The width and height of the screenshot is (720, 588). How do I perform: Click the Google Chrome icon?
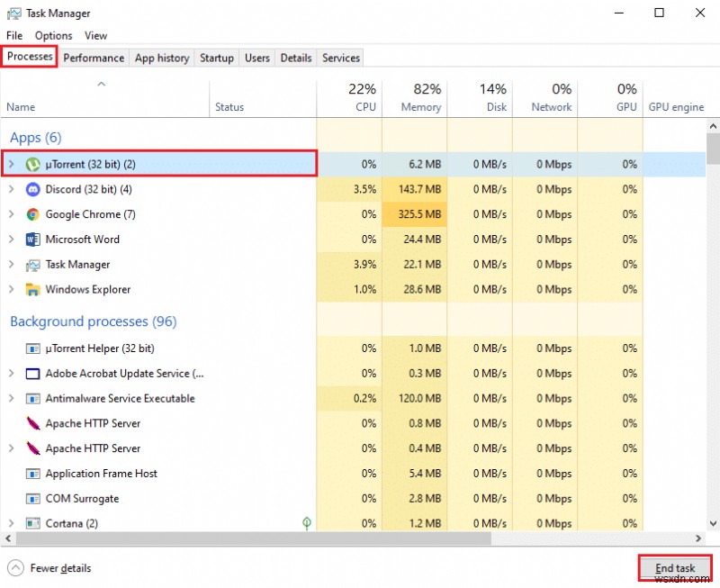pyautogui.click(x=32, y=214)
